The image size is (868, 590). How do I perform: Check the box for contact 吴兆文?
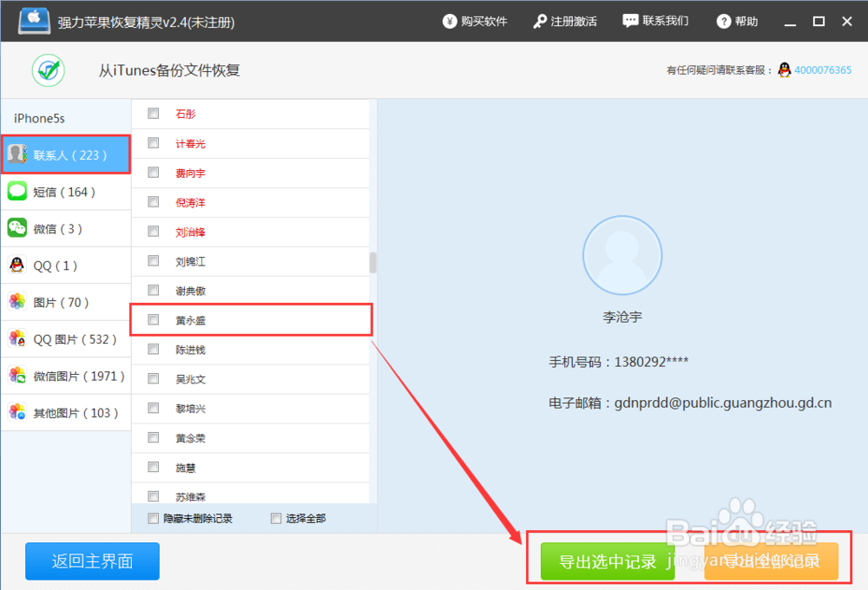tap(154, 378)
